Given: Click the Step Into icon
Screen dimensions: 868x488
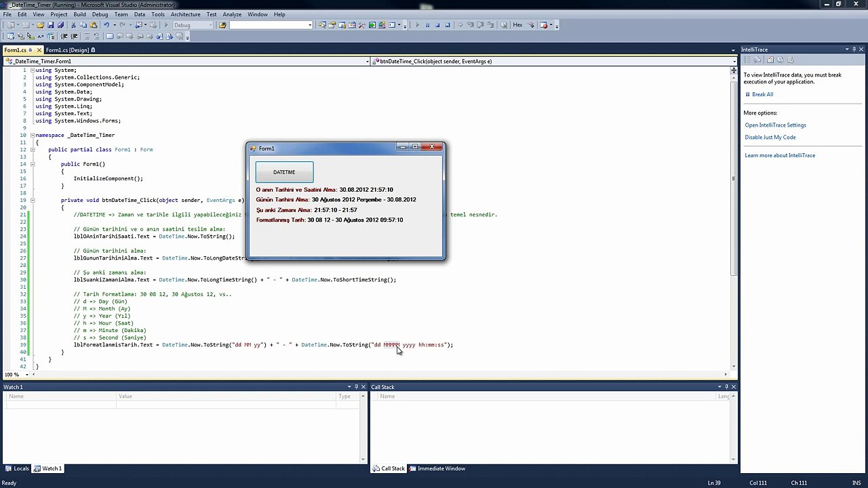Looking at the screenshot, I should point(470,25).
